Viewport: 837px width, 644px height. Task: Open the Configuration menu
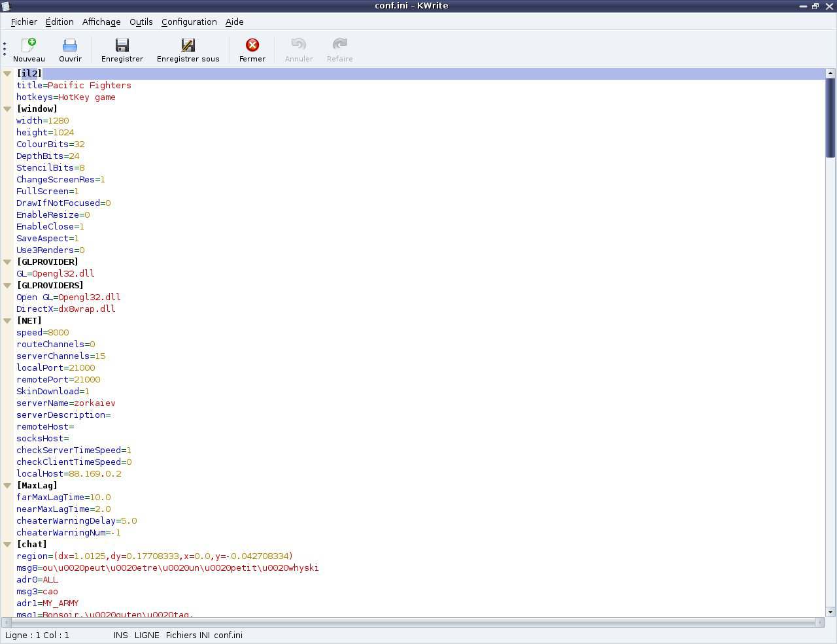tap(189, 22)
